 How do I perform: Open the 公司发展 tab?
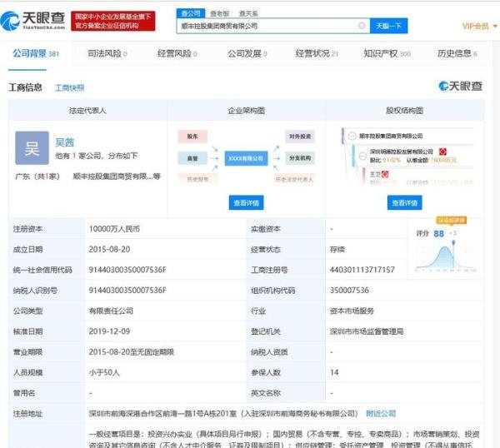[x=247, y=53]
